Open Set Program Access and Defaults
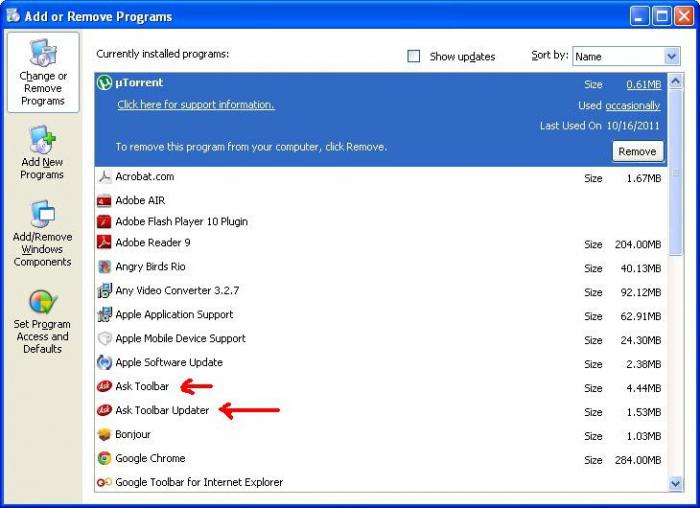This screenshot has width=700, height=508. pyautogui.click(x=42, y=321)
